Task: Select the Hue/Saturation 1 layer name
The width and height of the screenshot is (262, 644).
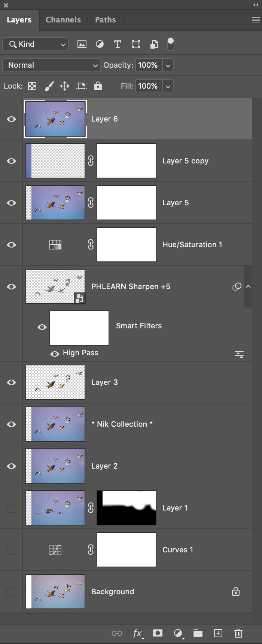Action: coord(192,245)
